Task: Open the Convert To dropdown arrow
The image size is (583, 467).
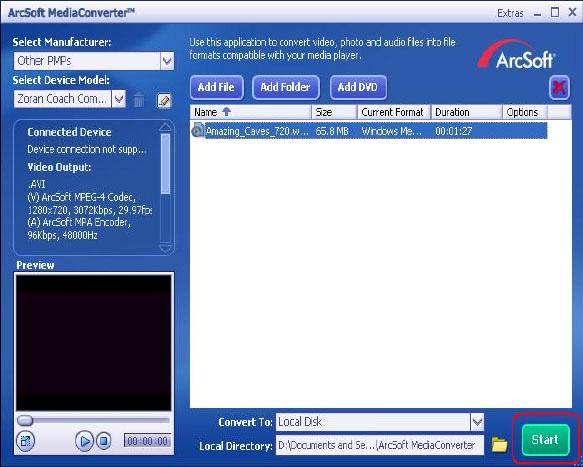Action: click(x=477, y=422)
